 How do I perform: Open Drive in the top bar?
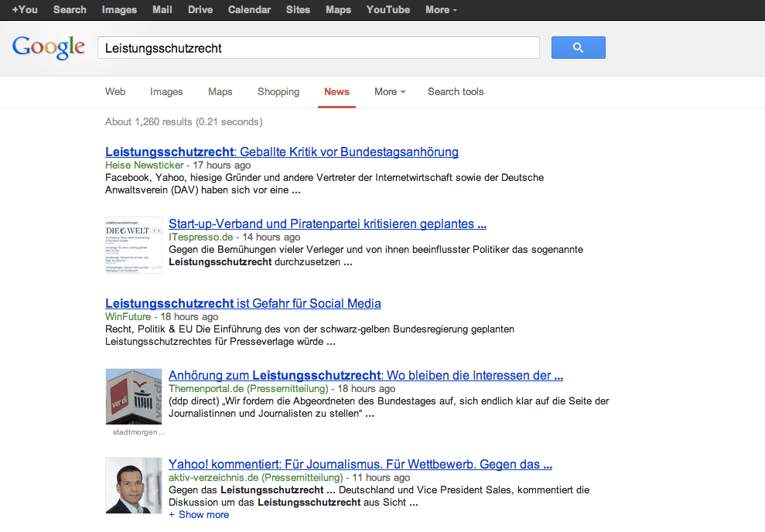point(200,10)
